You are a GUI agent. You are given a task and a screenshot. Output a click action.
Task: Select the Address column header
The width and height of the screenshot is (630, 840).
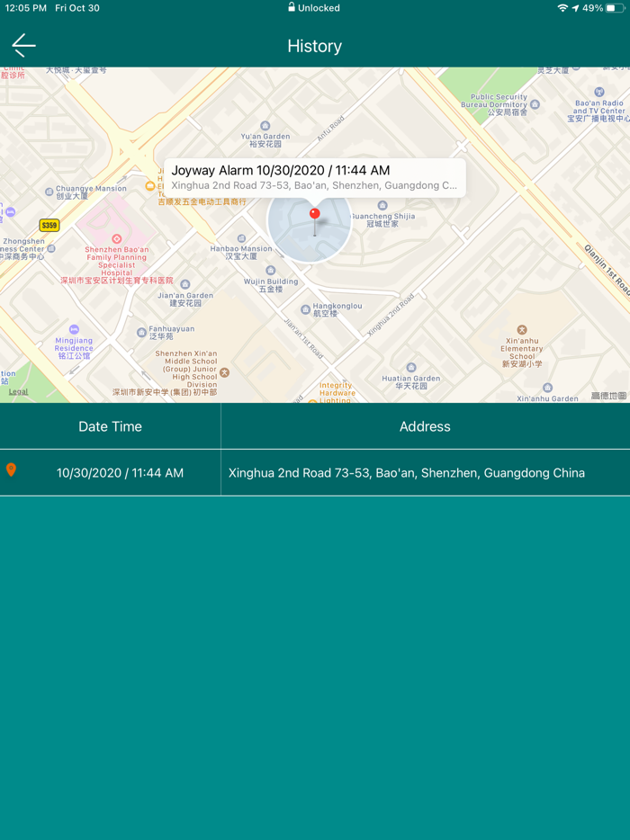(425, 426)
